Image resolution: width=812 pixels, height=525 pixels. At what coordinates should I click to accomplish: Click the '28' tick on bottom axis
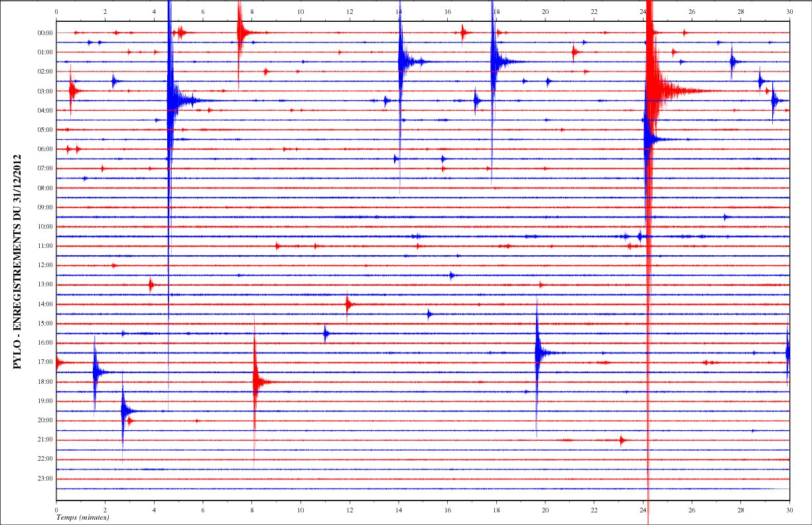tap(740, 510)
